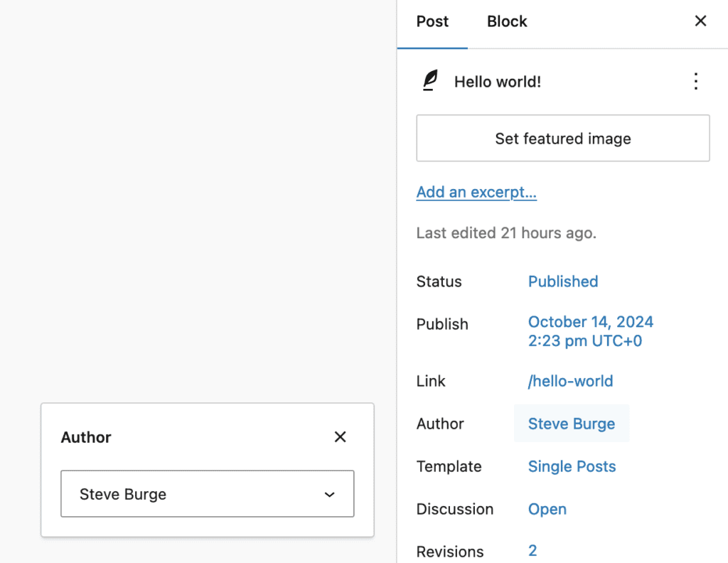Open the post options kebab menu
The width and height of the screenshot is (728, 563).
point(695,81)
